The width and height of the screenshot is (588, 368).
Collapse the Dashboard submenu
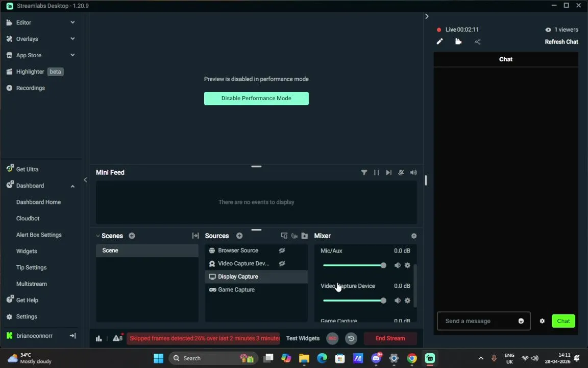click(72, 186)
